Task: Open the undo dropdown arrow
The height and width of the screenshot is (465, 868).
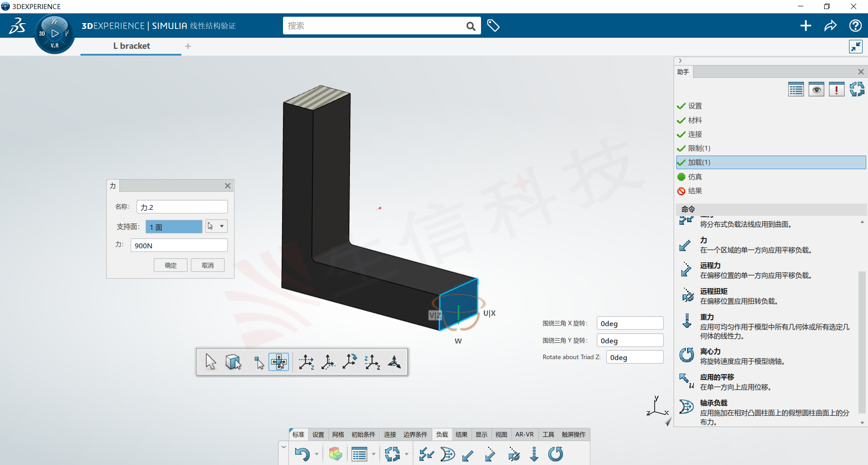Action: pyautogui.click(x=316, y=454)
